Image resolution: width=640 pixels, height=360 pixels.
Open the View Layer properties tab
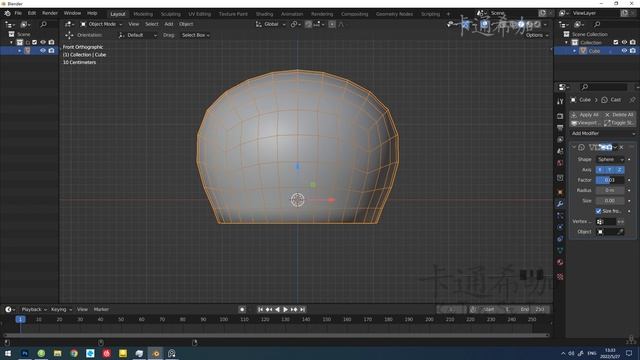click(560, 140)
